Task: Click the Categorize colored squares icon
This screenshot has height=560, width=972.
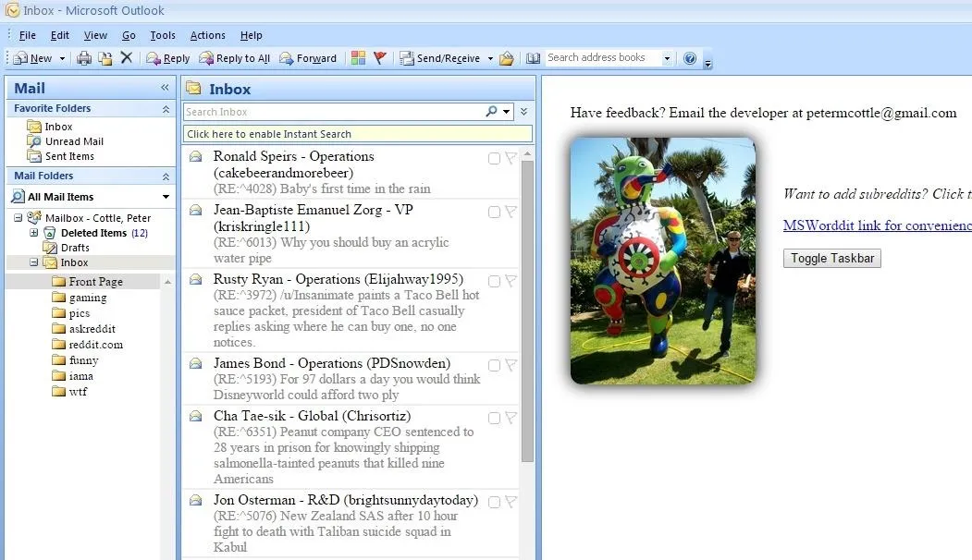Action: 358,58
